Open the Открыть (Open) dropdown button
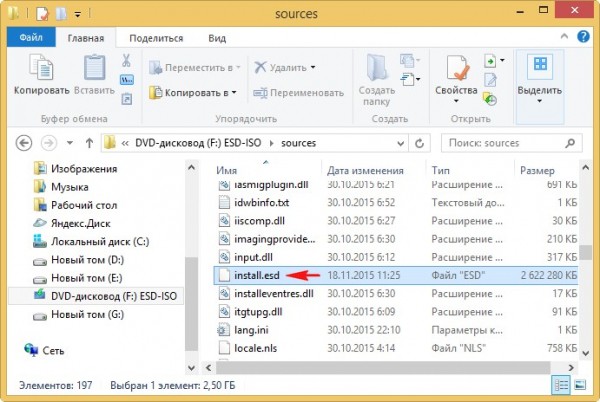 pyautogui.click(x=494, y=60)
